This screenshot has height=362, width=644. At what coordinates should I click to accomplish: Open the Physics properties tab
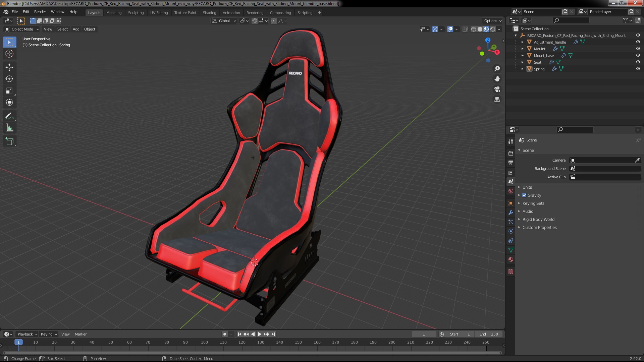pos(511,231)
